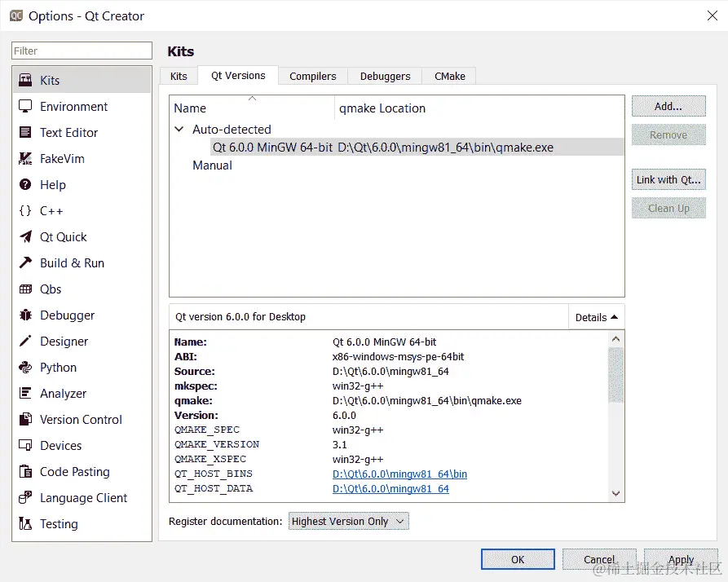Screen dimensions: 728x582
Task: Open the Qbs category icon
Action: tap(25, 289)
